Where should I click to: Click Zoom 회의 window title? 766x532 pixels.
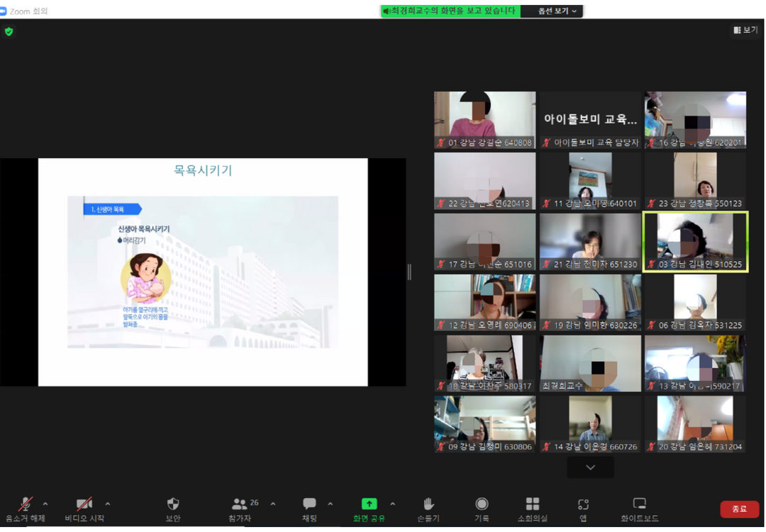pos(28,11)
